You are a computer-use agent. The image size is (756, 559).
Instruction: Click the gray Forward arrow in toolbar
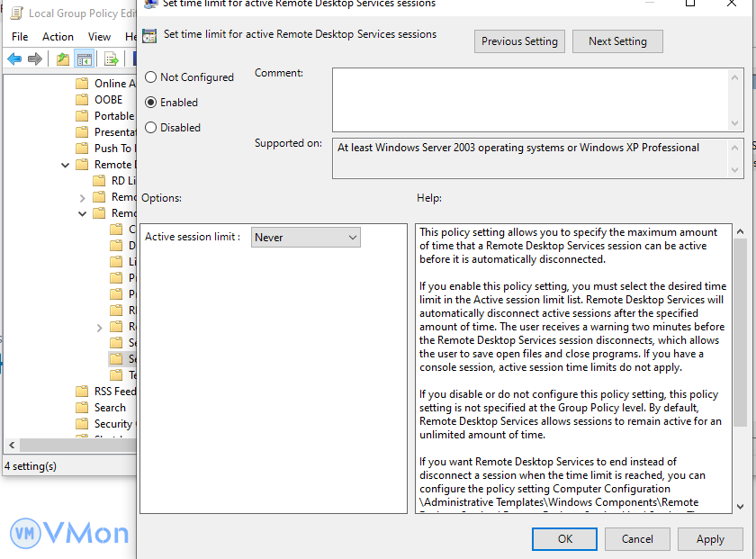(35, 59)
